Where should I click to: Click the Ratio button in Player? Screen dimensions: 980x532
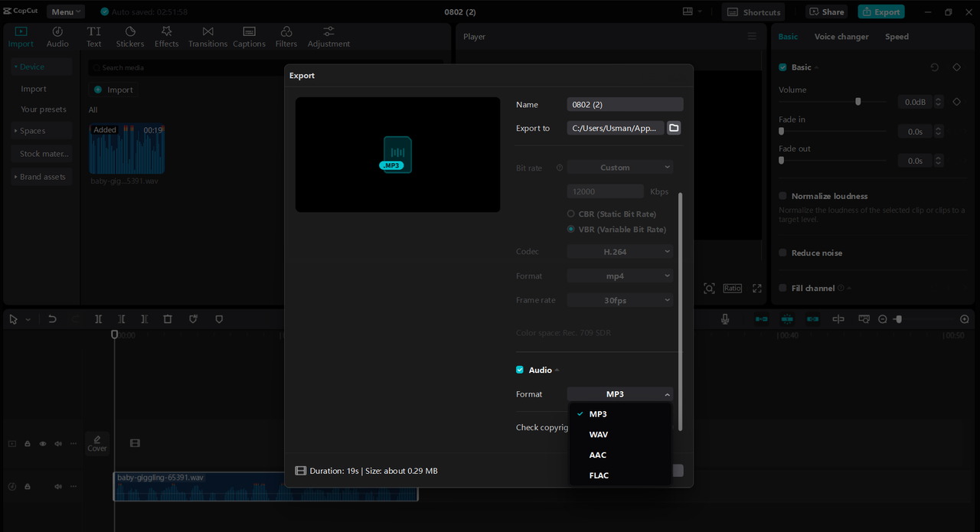tap(732, 288)
